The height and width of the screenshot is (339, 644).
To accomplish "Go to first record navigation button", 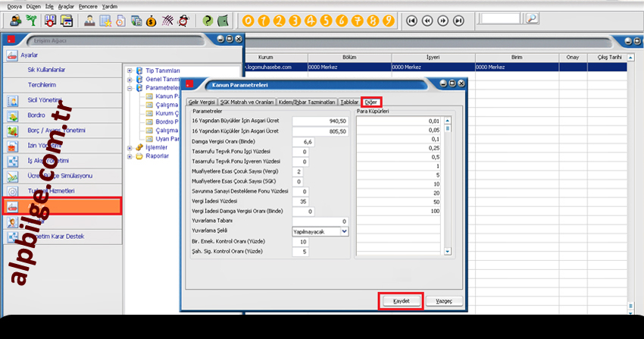I will (412, 20).
